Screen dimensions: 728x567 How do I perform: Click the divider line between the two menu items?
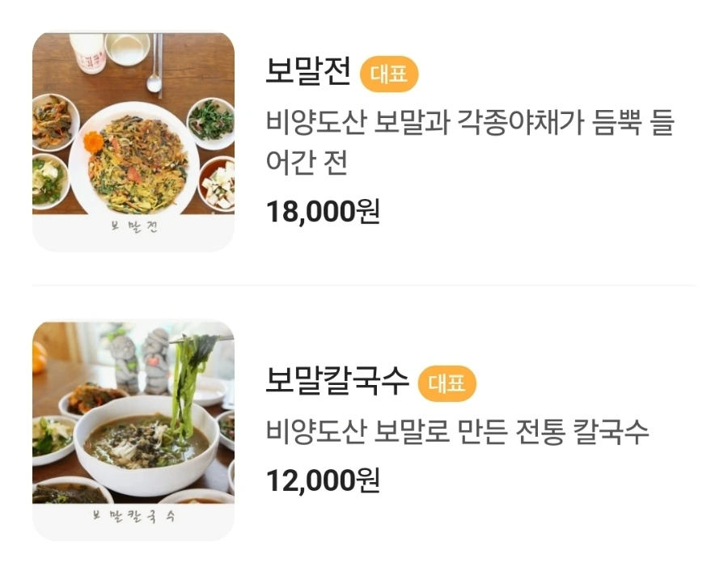tap(364, 285)
